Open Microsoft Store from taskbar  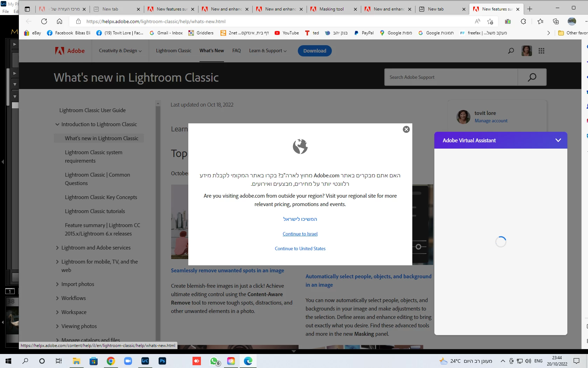coord(93,361)
